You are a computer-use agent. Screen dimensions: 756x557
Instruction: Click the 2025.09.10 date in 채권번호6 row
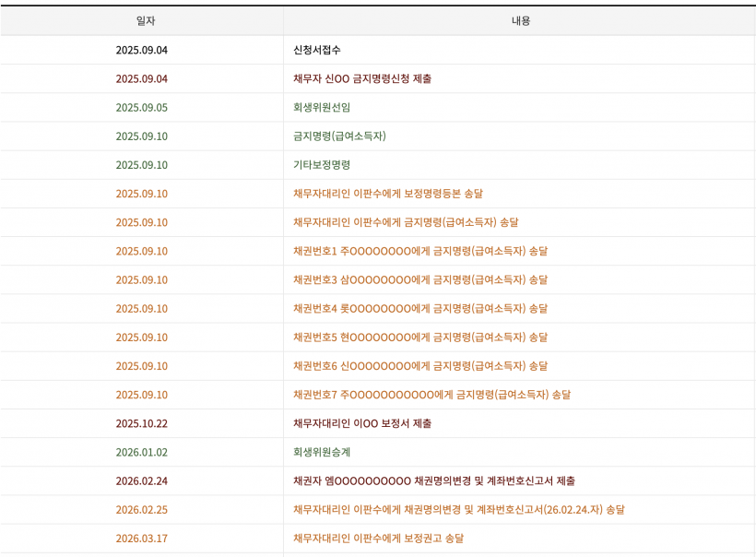click(x=142, y=366)
